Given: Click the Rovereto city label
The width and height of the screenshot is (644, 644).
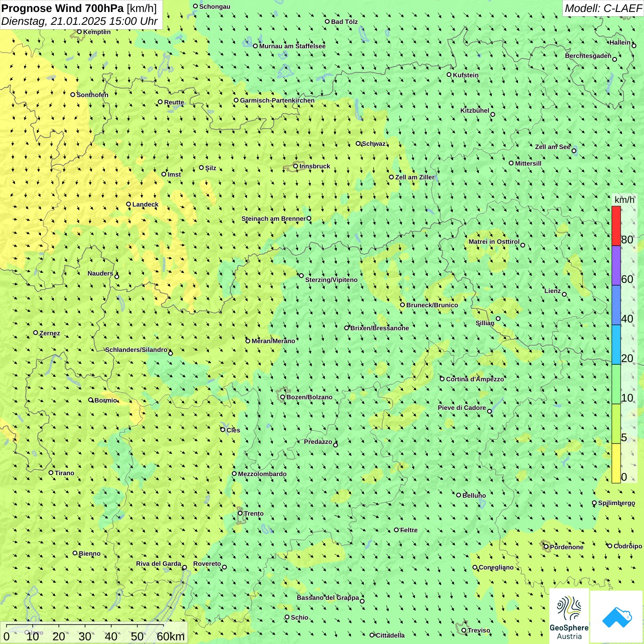Looking at the screenshot, I should pos(207,563).
